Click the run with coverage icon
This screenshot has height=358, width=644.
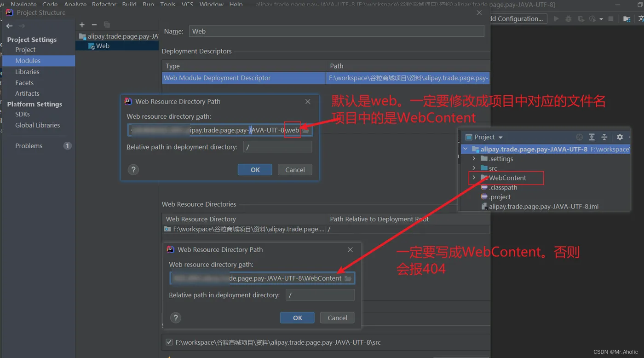(581, 19)
